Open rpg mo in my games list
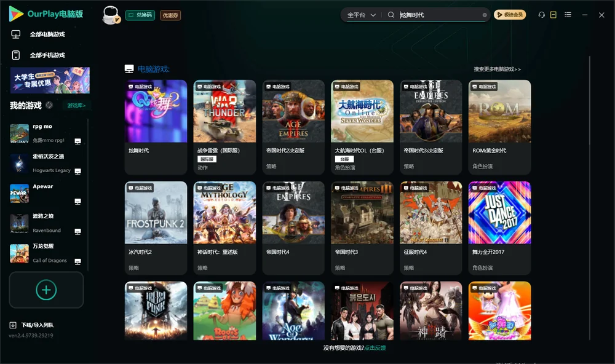The height and width of the screenshot is (364, 615). coord(47,133)
